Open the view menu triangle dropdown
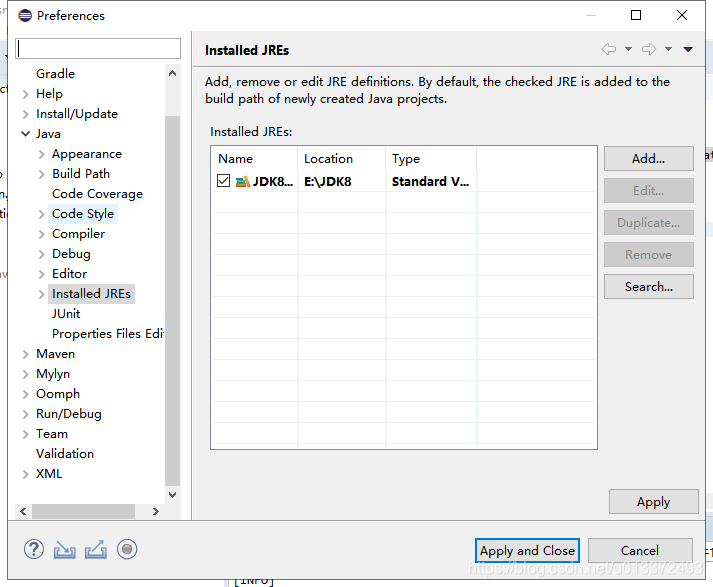Viewport: 713px width, 587px height. (x=688, y=49)
